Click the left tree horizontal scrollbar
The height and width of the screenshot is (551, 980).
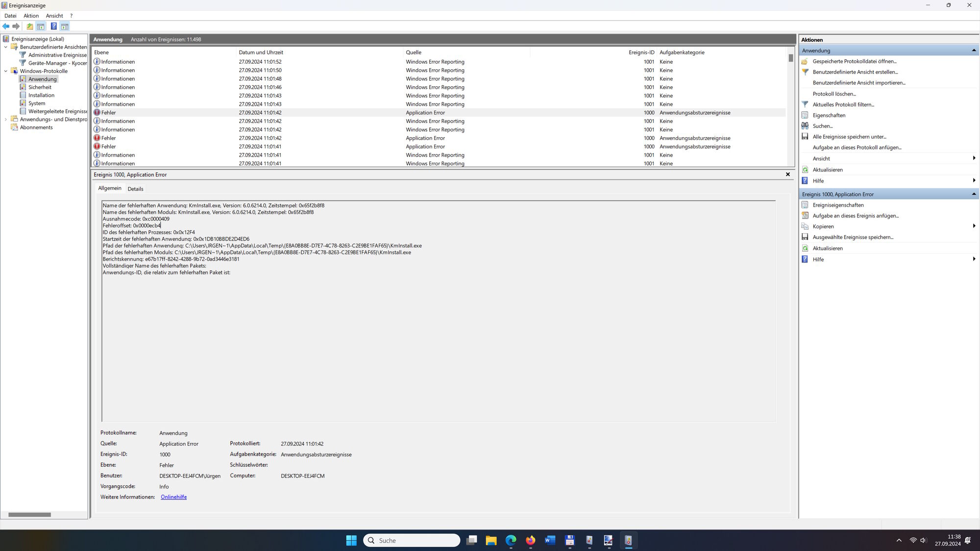coord(29,515)
